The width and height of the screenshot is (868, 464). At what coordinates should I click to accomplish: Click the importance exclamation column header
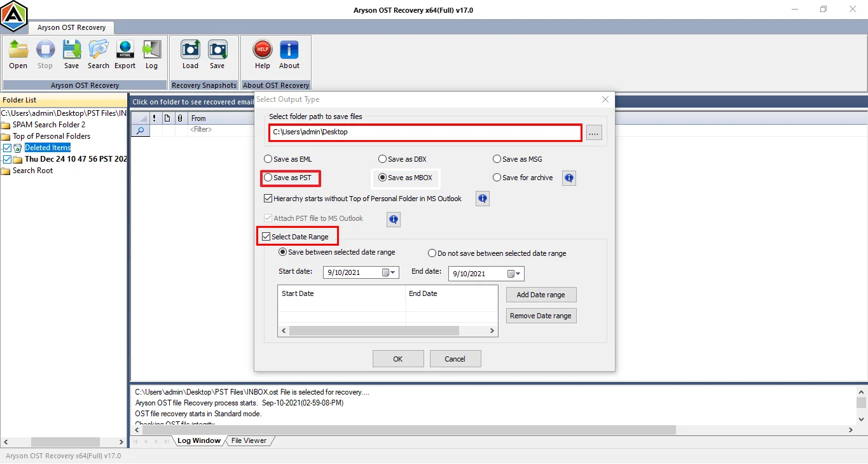click(155, 118)
